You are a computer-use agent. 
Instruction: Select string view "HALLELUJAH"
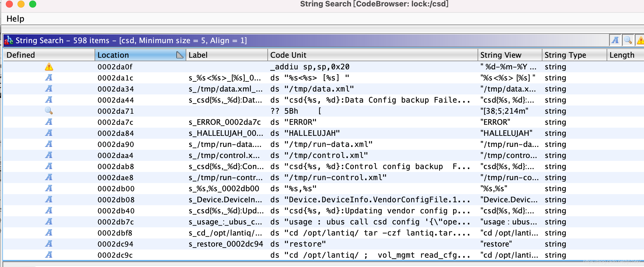(x=507, y=133)
